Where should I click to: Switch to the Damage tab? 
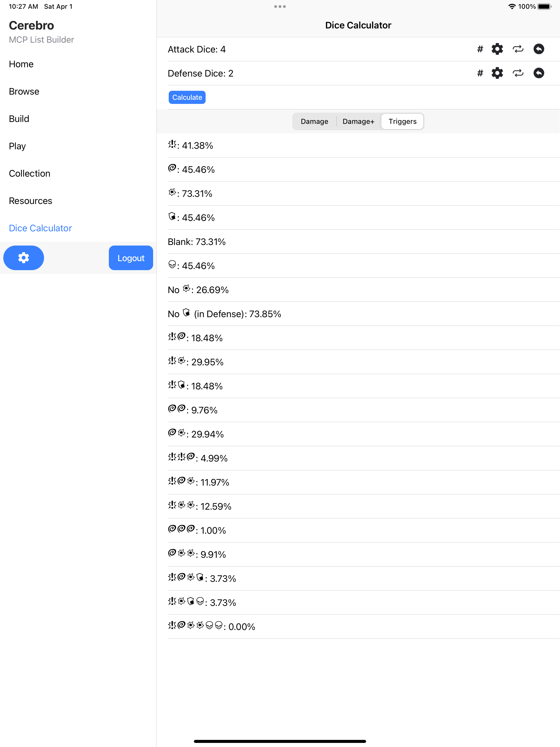[314, 122]
